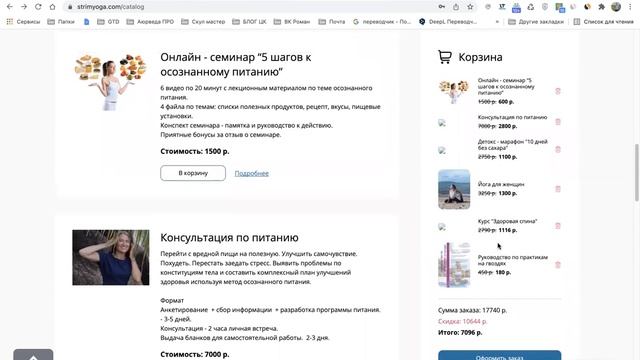Open the DeepL Переводчик bookmark
Viewport: 640px width, 360px height.
(x=448, y=22)
